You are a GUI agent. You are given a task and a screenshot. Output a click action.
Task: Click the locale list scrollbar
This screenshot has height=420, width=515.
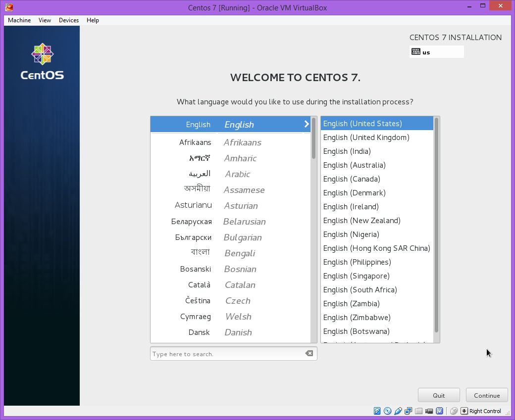(436, 225)
